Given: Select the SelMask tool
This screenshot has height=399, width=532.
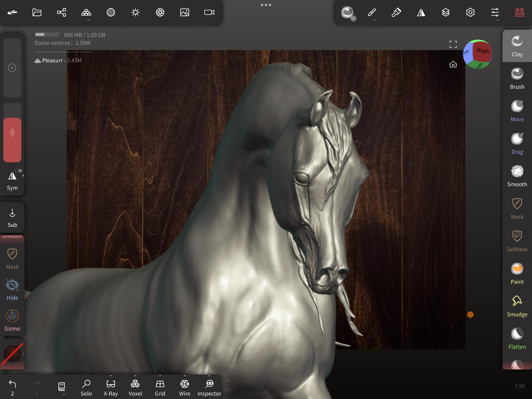Looking at the screenshot, I should point(517,241).
